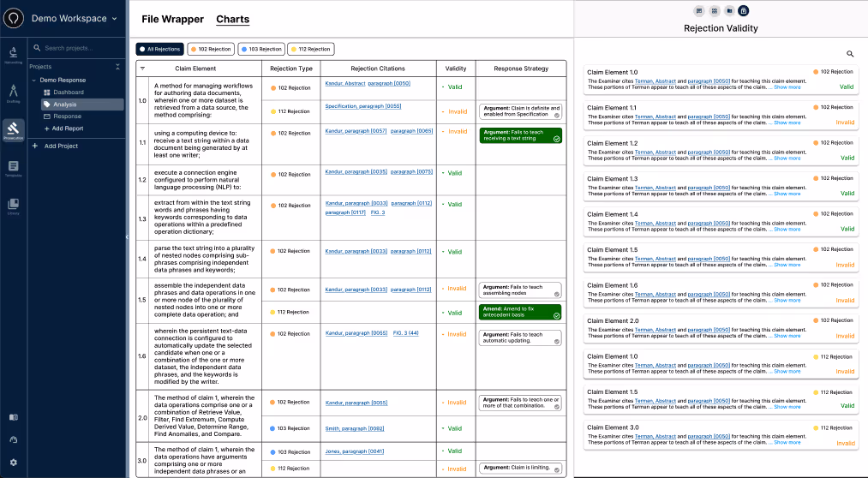
Task: Toggle the 102 Rejection filter chip
Action: point(211,49)
